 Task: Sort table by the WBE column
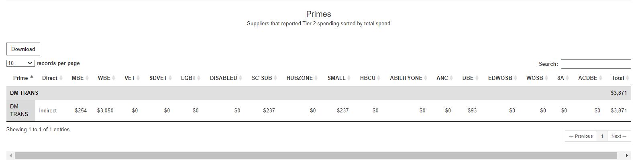point(106,78)
